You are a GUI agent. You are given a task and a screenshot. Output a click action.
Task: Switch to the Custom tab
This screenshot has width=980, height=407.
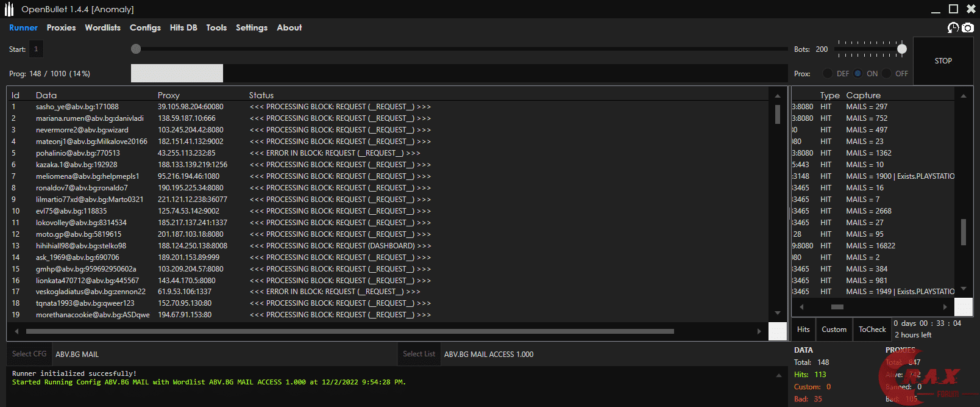834,330
